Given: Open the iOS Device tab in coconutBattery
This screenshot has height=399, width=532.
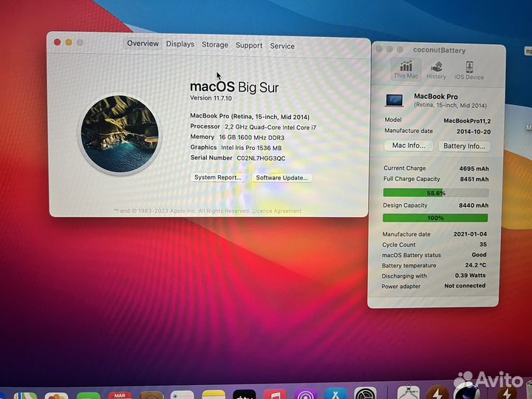Looking at the screenshot, I should (469, 71).
